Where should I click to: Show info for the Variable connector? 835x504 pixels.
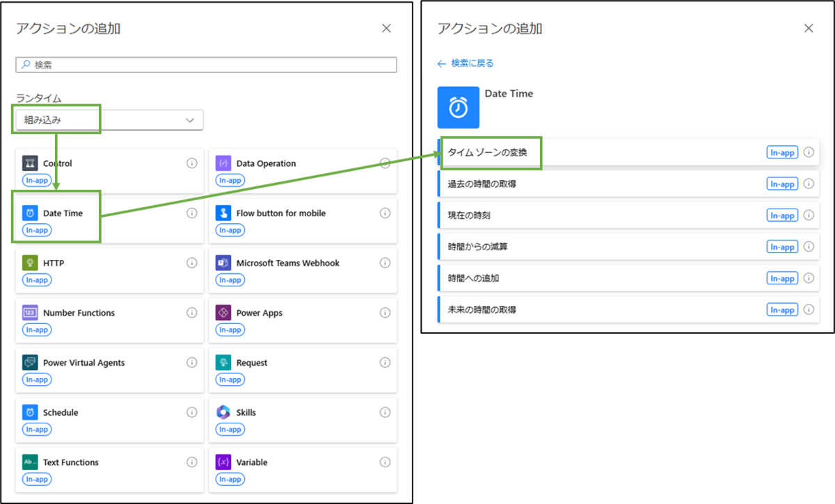pyautogui.click(x=385, y=462)
